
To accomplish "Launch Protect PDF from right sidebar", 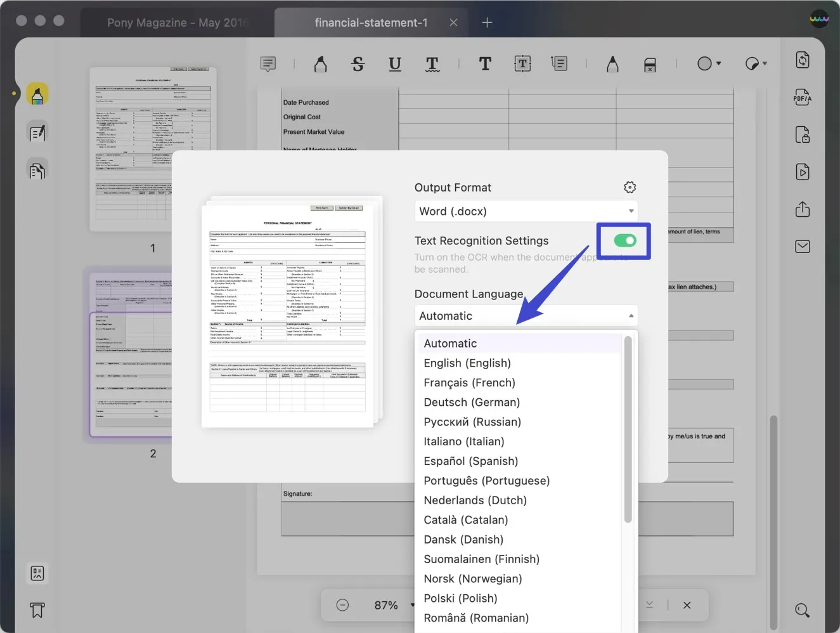I will pos(802,134).
